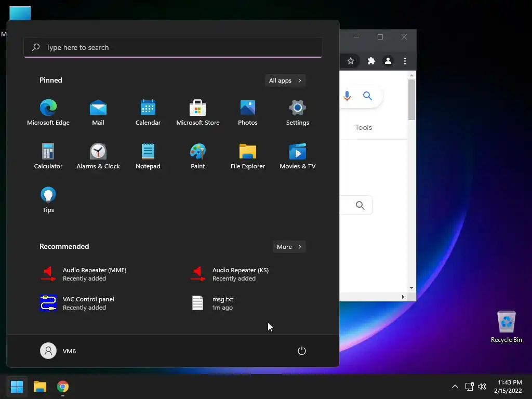This screenshot has height=399, width=532.
Task: Open the Chrome three-dot menu
Action: coord(405,61)
